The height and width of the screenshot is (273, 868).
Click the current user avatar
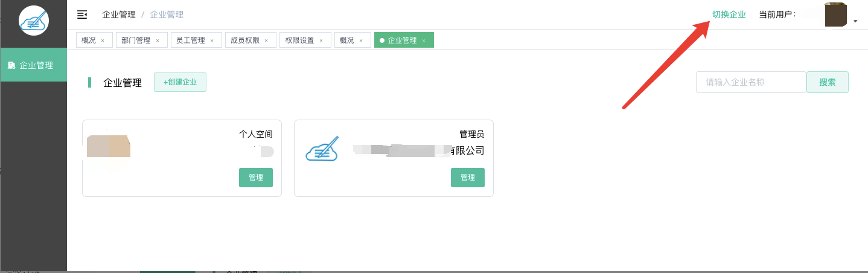click(836, 15)
